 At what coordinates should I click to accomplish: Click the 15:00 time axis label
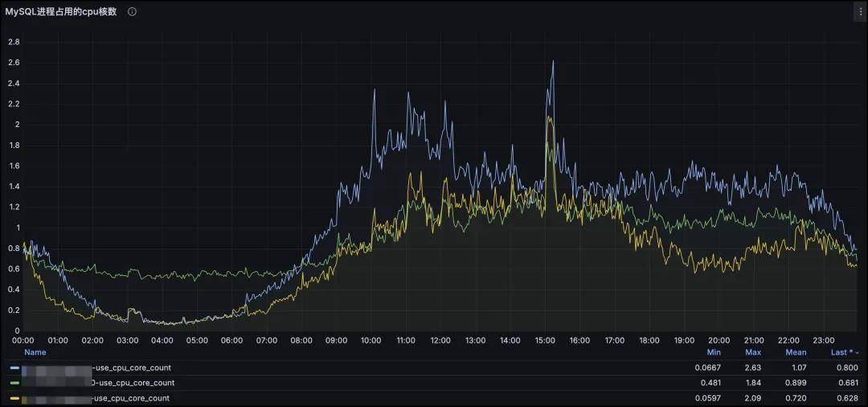[545, 340]
